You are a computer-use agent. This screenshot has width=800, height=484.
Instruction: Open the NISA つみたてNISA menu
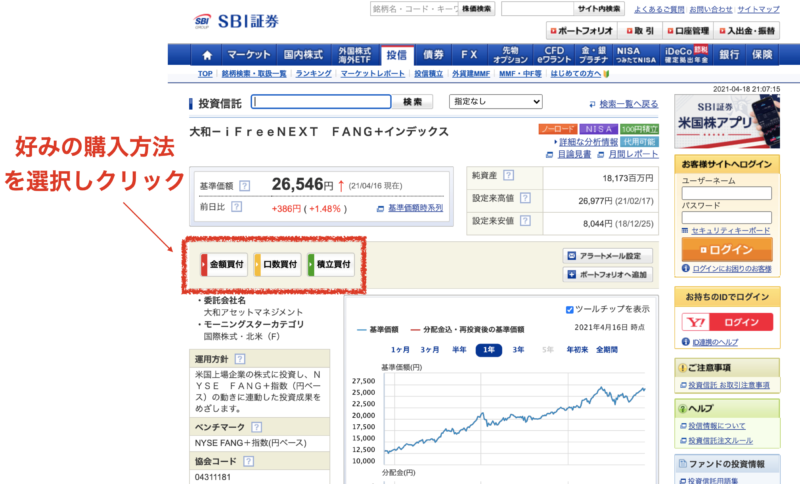coord(635,55)
